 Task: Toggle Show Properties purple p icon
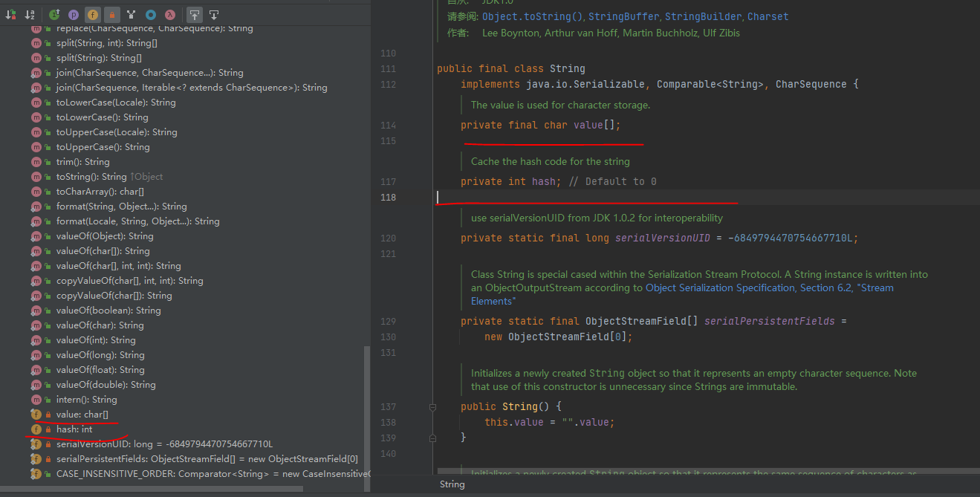(74, 14)
